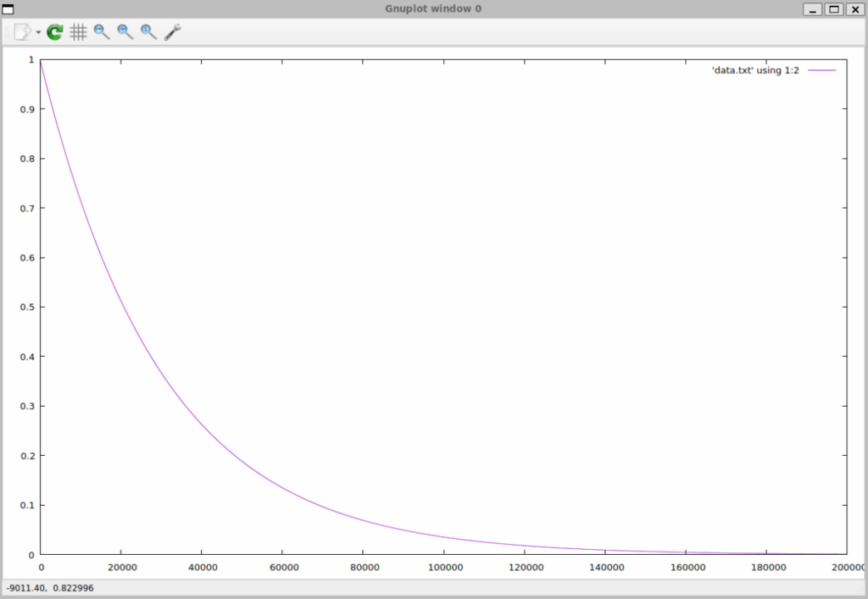Toggle visibility via 'data.txt' using 1:2 legend
This screenshot has width=868, height=599.
click(x=756, y=70)
